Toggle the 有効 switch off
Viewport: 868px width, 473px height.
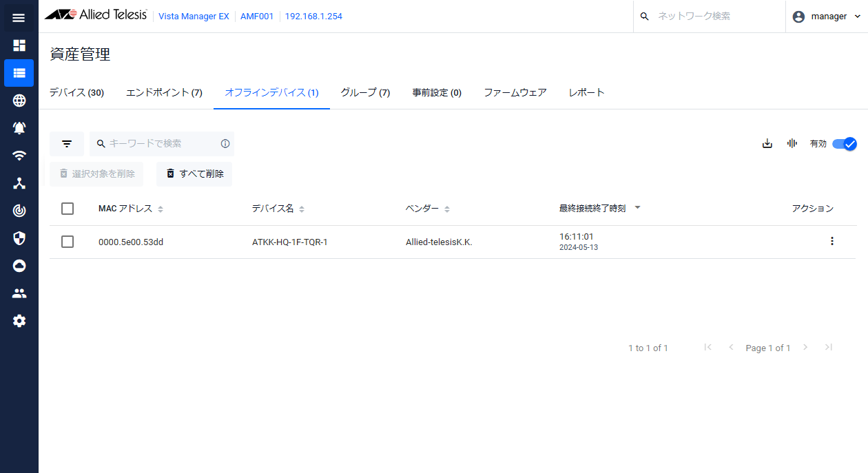844,144
